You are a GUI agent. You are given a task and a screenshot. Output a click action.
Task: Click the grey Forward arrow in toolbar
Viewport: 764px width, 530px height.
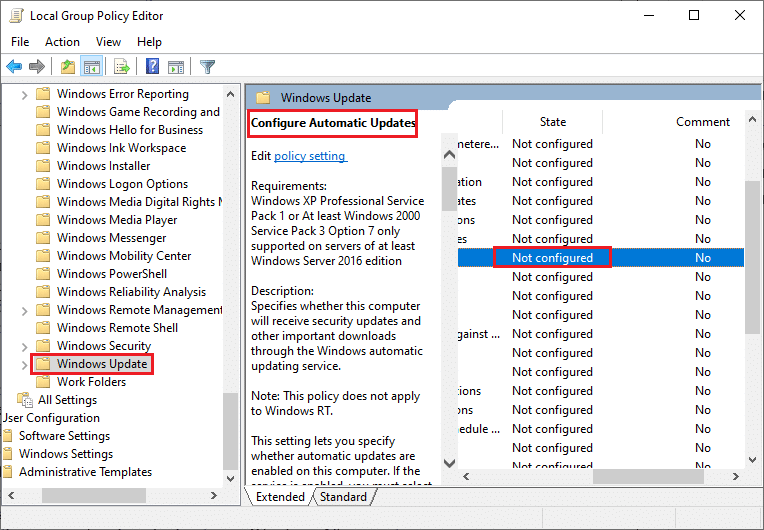[x=37, y=66]
